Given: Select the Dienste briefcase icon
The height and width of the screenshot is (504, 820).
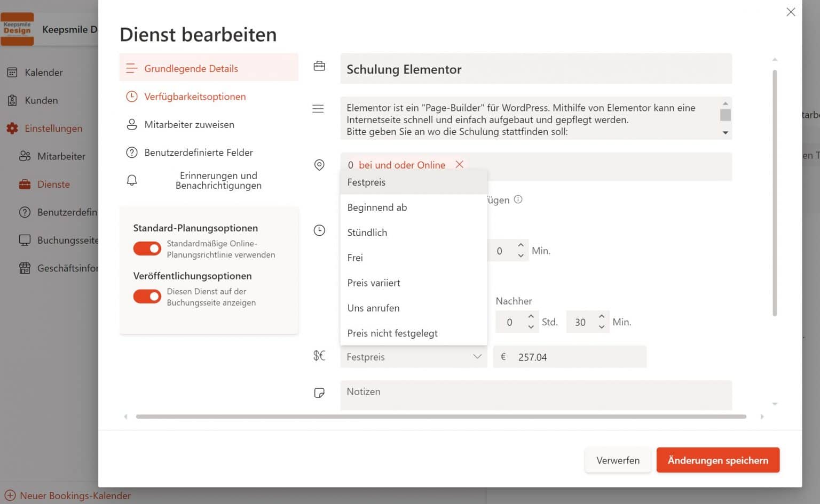Looking at the screenshot, I should tap(25, 185).
